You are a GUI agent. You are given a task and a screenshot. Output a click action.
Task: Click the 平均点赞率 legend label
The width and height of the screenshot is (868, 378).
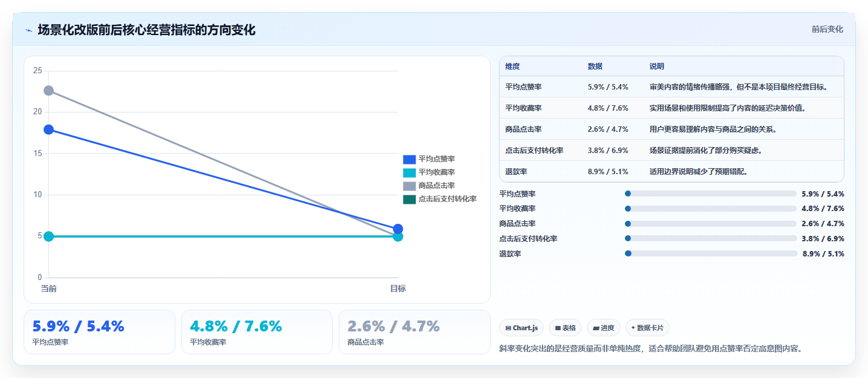point(437,159)
